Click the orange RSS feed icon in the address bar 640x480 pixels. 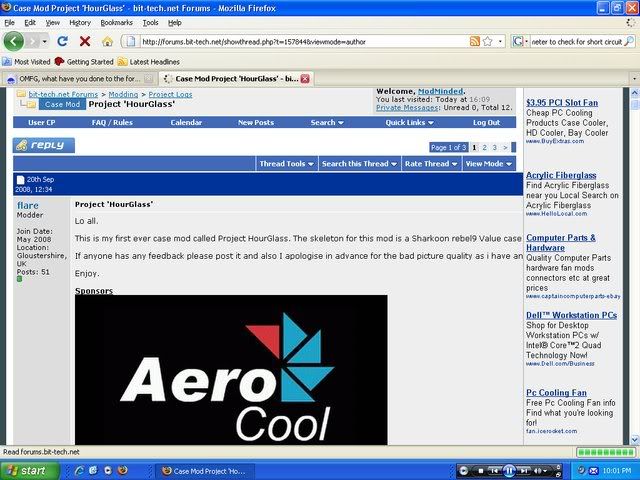click(474, 41)
